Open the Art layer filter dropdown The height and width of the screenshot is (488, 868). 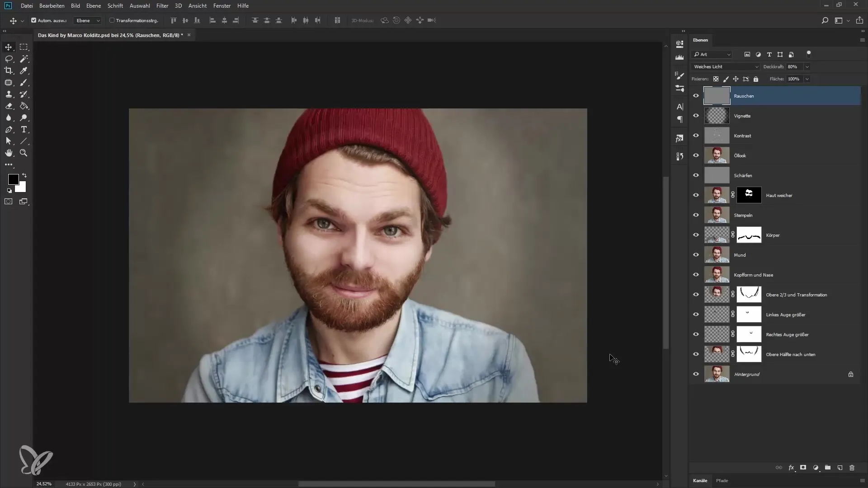(712, 55)
